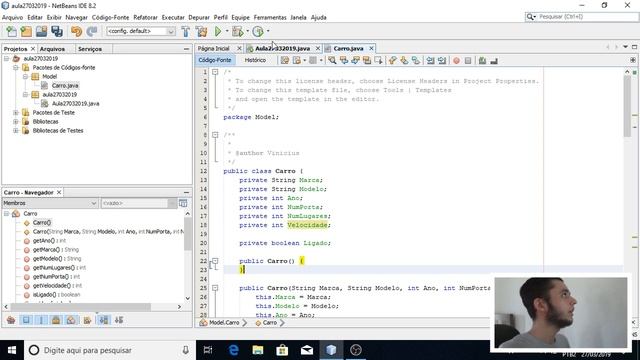
Task: Open the Windows Start menu
Action: (x=12, y=350)
